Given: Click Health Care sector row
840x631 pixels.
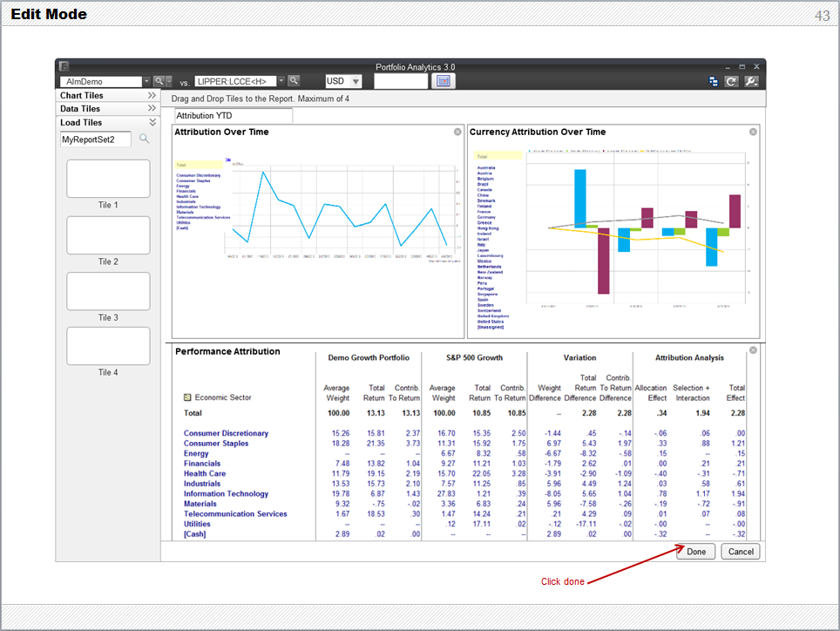Looking at the screenshot, I should click(205, 473).
